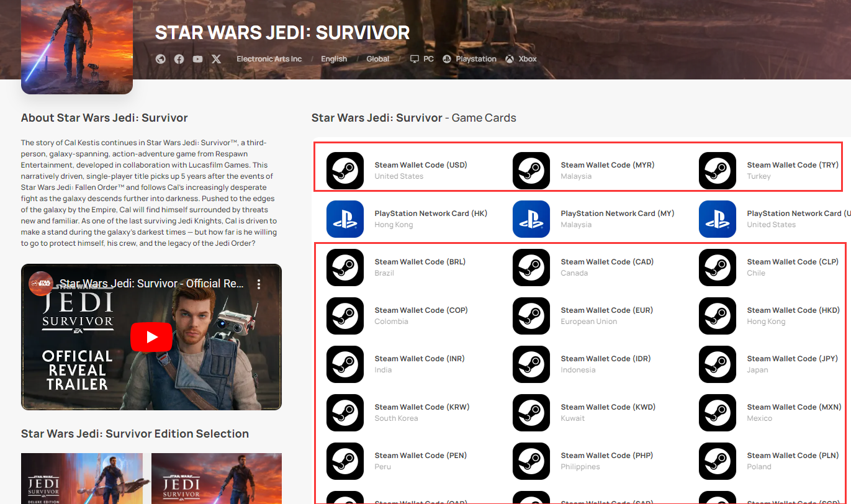Open the YouTube channel icon in header
The width and height of the screenshot is (851, 504).
tap(197, 59)
